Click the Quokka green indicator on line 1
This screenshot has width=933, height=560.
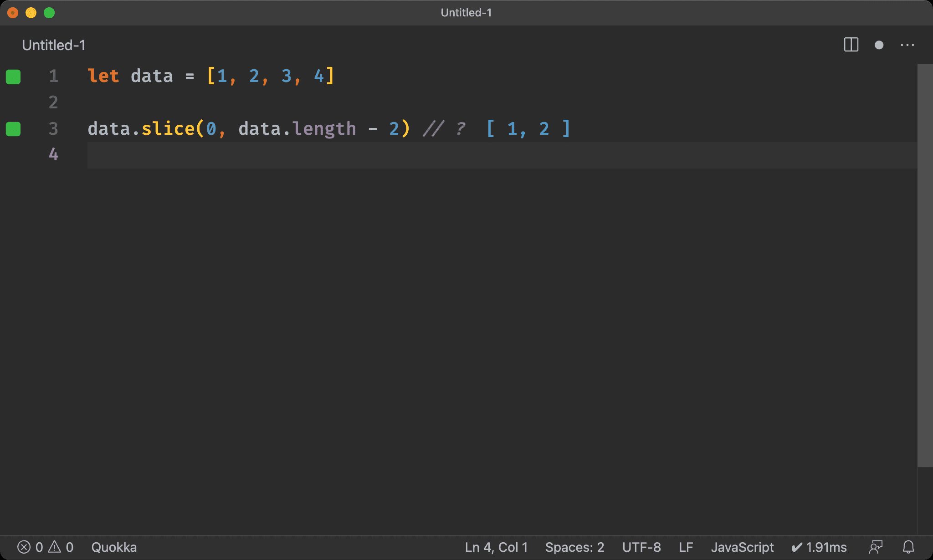point(13,77)
